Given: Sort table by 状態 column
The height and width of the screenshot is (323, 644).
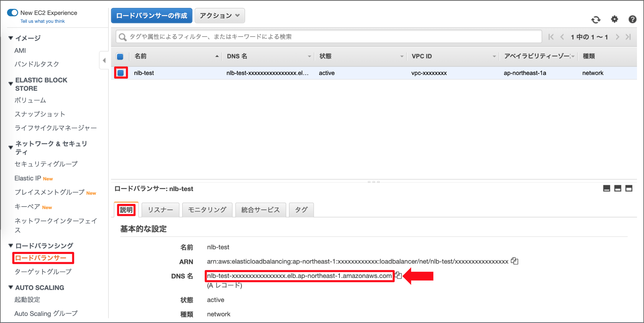Looking at the screenshot, I should point(361,56).
